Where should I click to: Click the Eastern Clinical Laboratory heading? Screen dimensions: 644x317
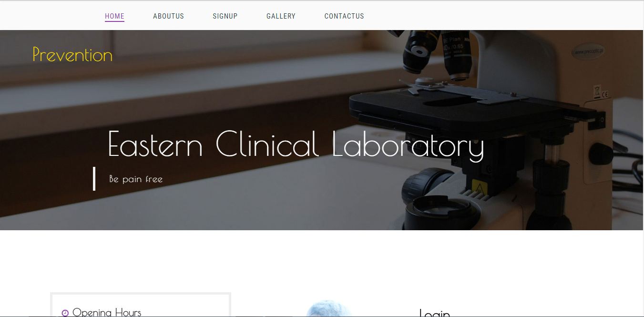pyautogui.click(x=296, y=144)
